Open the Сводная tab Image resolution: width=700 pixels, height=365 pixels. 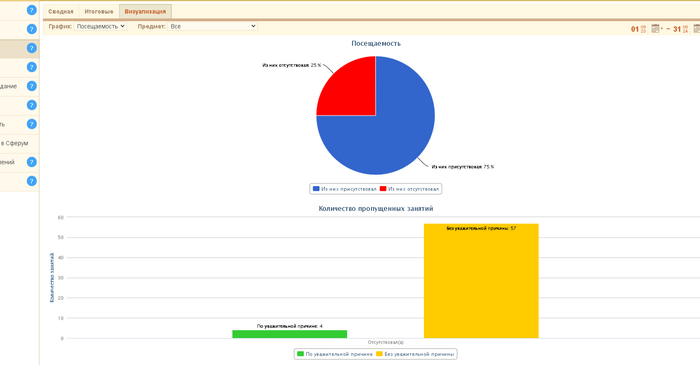(x=61, y=12)
